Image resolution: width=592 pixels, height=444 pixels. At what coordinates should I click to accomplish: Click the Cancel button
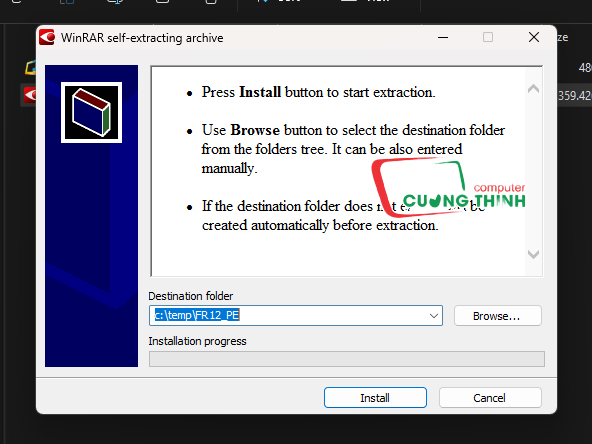point(490,398)
